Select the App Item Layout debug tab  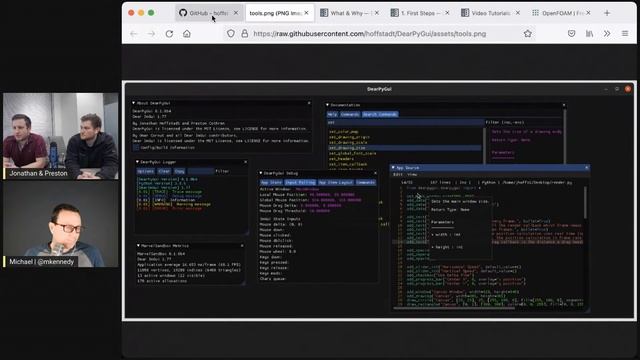(336, 182)
